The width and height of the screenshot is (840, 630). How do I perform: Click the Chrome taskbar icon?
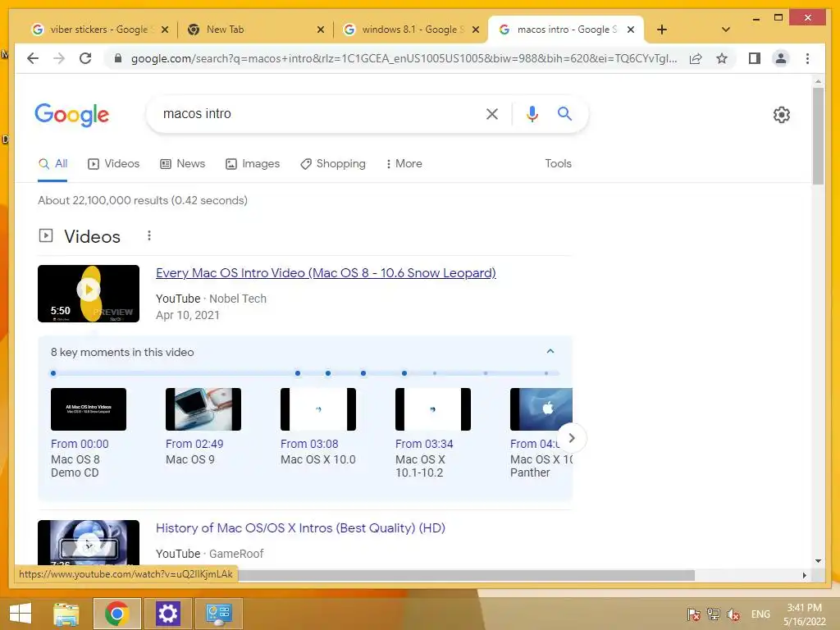[116, 614]
